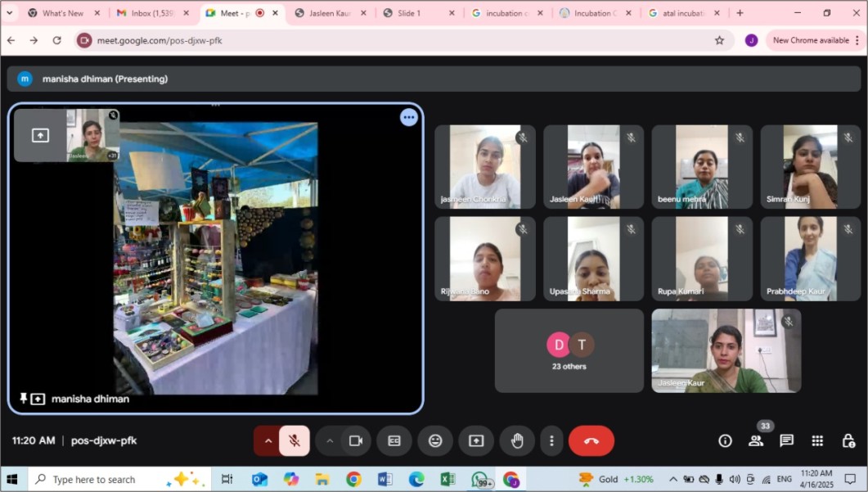This screenshot has width=868, height=492.
Task: Turn on closed captions
Action: (x=394, y=440)
